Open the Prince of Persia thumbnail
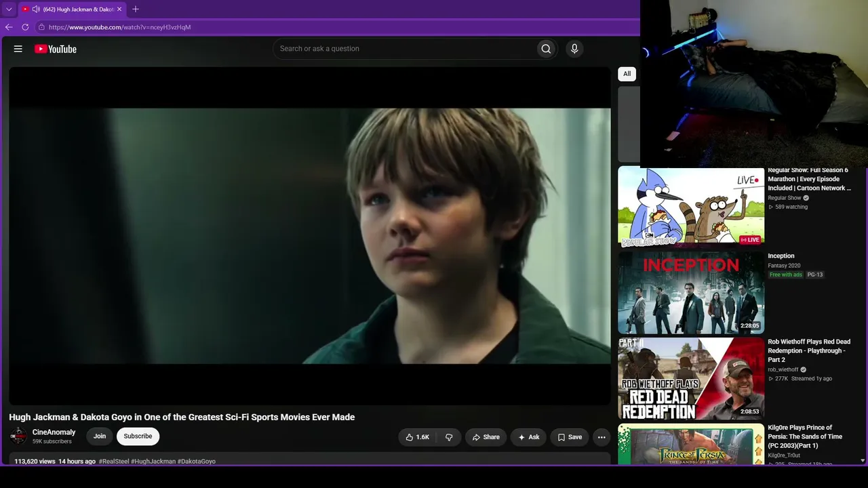 (691, 444)
